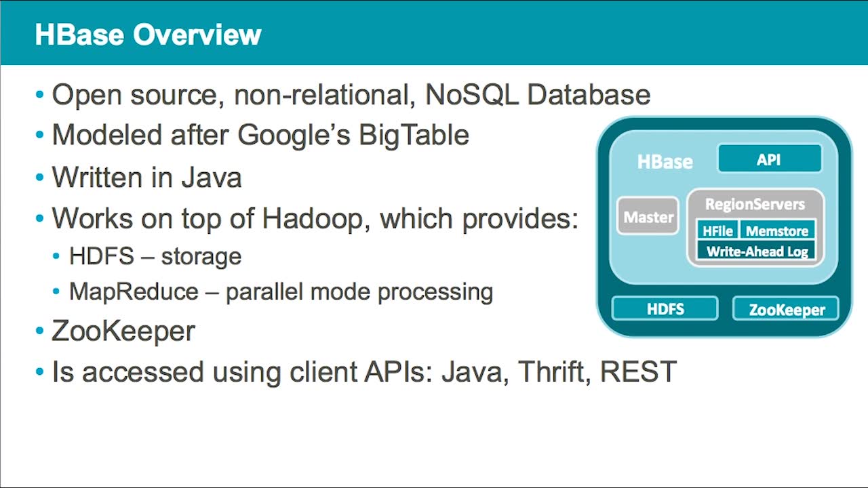Click the Modeled after Google's BigTable bullet
The image size is (868, 488).
tap(260, 135)
